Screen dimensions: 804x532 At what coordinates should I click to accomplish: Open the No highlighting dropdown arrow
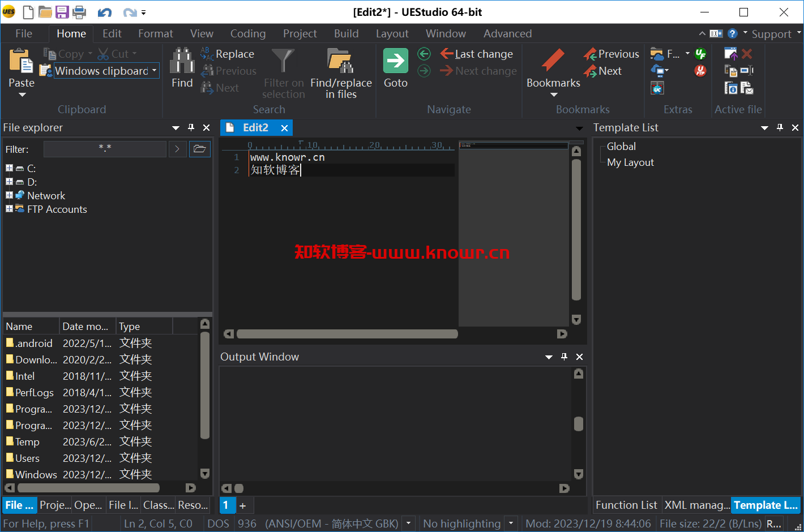point(511,524)
